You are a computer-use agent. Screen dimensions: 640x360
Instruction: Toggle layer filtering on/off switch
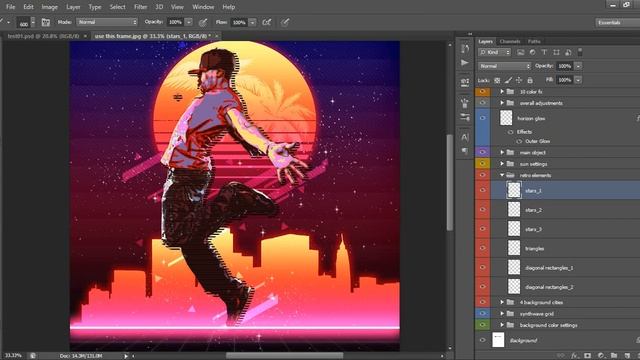(580, 52)
